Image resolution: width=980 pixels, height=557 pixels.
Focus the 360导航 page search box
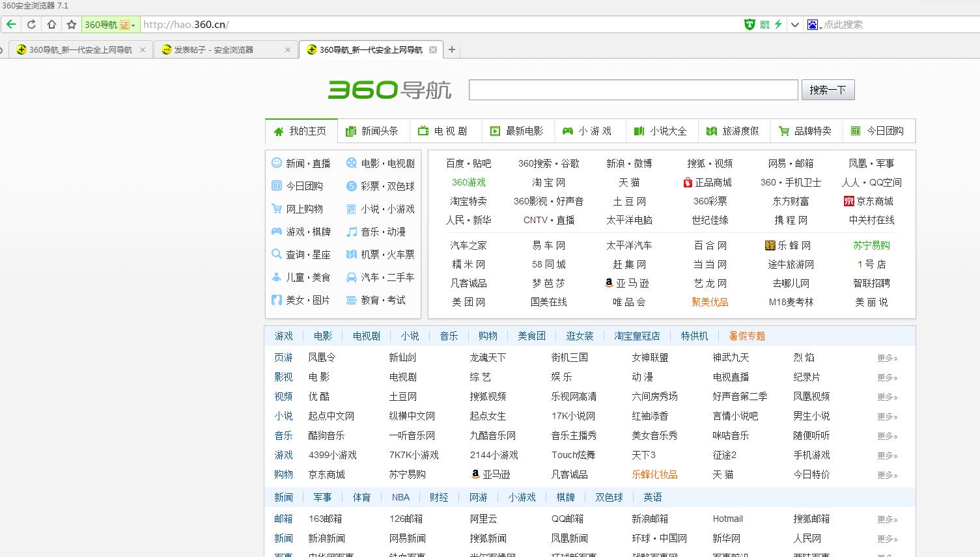(x=634, y=90)
